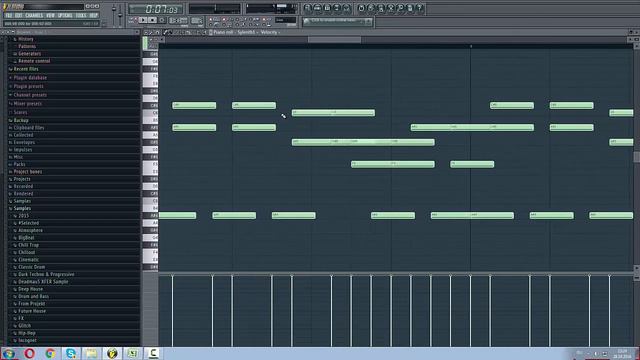The height and width of the screenshot is (360, 640).
Task: Open Opera from the taskbar
Action: tap(29, 353)
